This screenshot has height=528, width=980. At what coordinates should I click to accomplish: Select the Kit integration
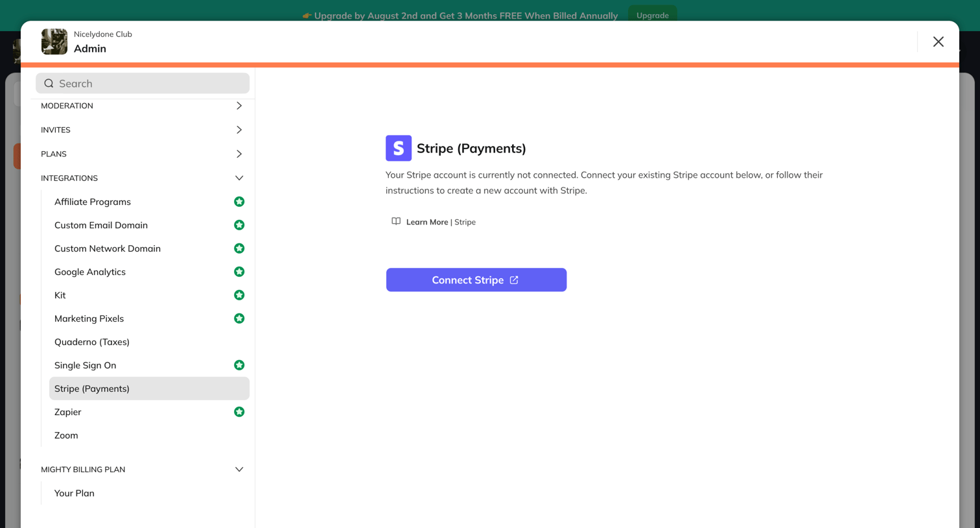(149, 295)
